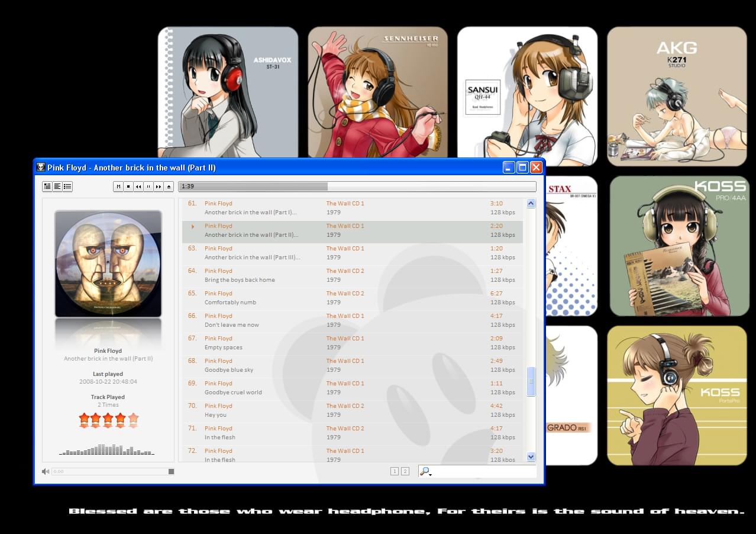This screenshot has height=534, width=756.
Task: Click the bulleted list view icon
Action: pyautogui.click(x=67, y=186)
